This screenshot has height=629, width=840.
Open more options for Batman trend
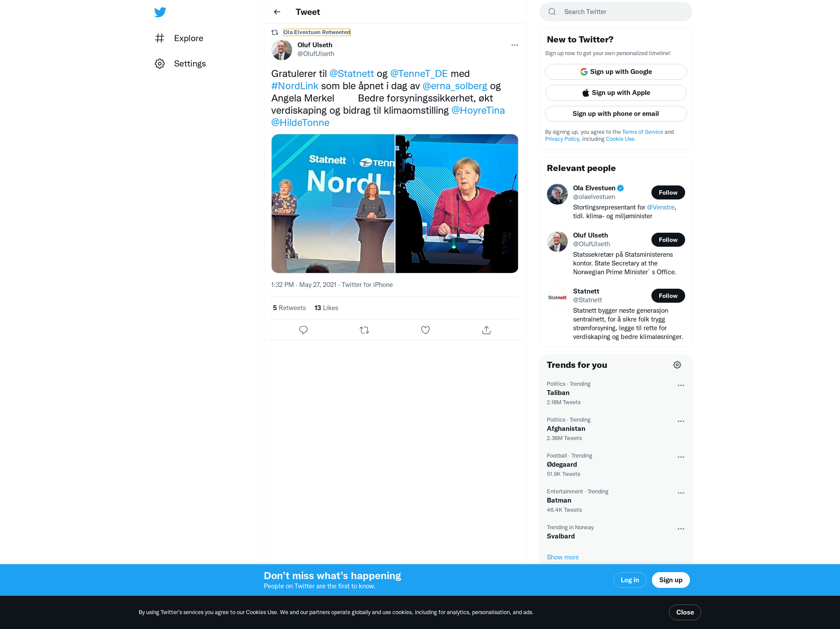click(681, 493)
